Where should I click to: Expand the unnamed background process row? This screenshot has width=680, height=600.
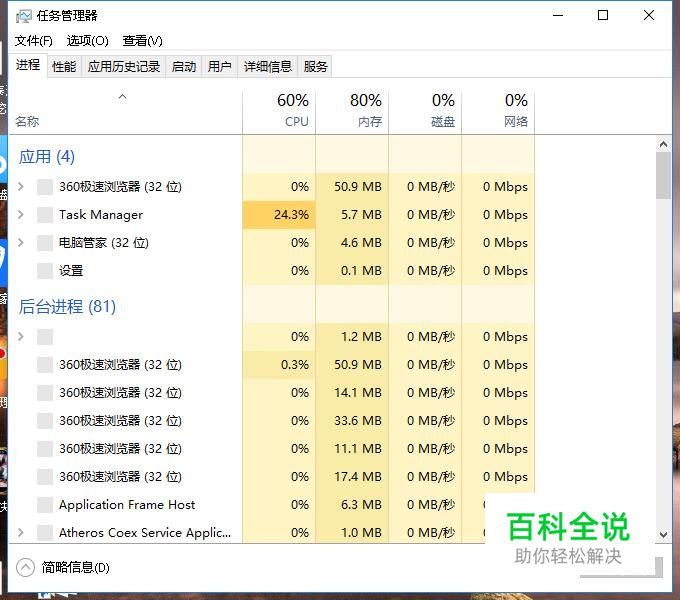(x=20, y=336)
